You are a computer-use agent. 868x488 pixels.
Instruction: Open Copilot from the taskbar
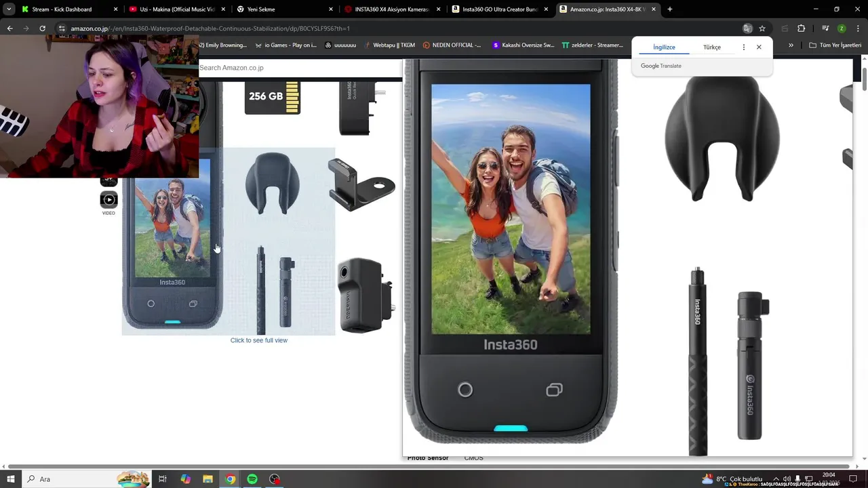(x=186, y=479)
